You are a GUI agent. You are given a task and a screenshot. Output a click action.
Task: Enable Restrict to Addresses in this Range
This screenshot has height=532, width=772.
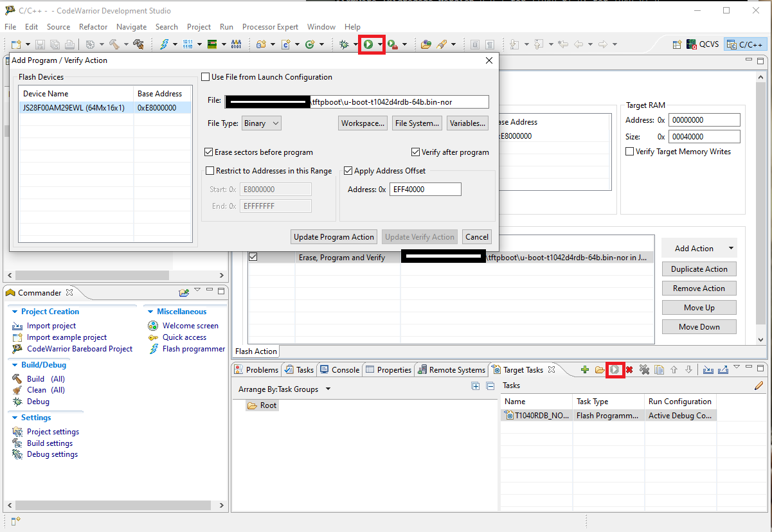point(210,171)
